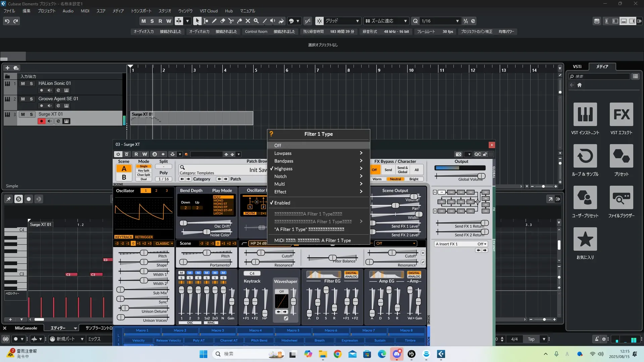Select the Split scissors tool
The image size is (644, 362).
tap(231, 21)
